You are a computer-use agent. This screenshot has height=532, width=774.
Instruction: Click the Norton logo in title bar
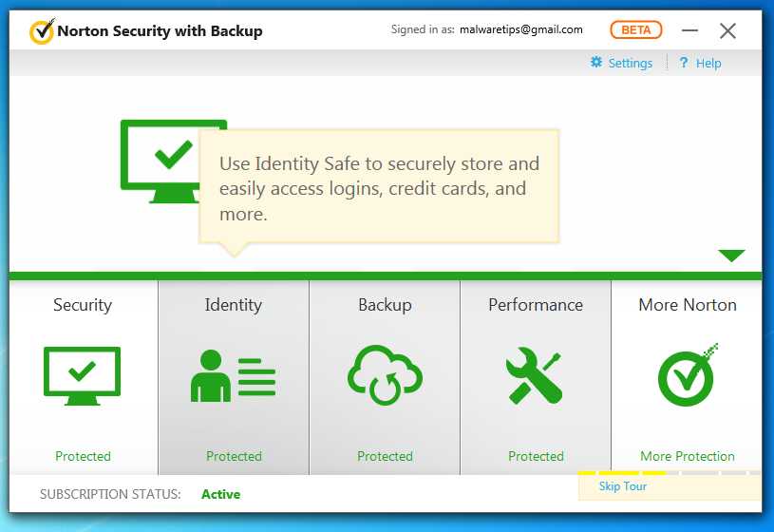[x=42, y=31]
